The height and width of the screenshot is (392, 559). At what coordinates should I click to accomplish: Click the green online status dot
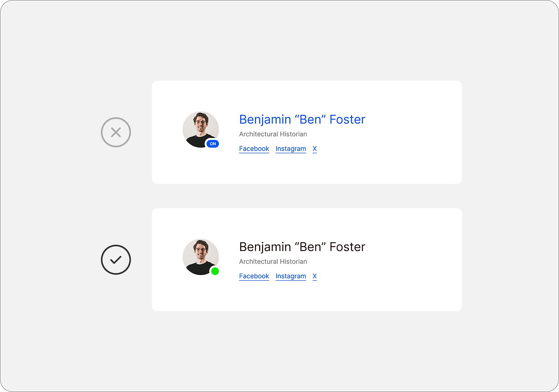point(215,271)
